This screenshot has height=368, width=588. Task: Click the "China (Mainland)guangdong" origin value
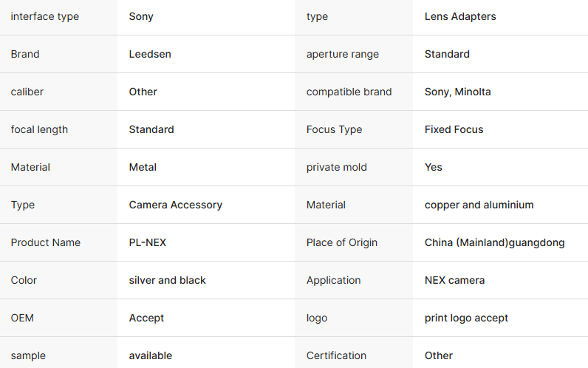(494, 242)
